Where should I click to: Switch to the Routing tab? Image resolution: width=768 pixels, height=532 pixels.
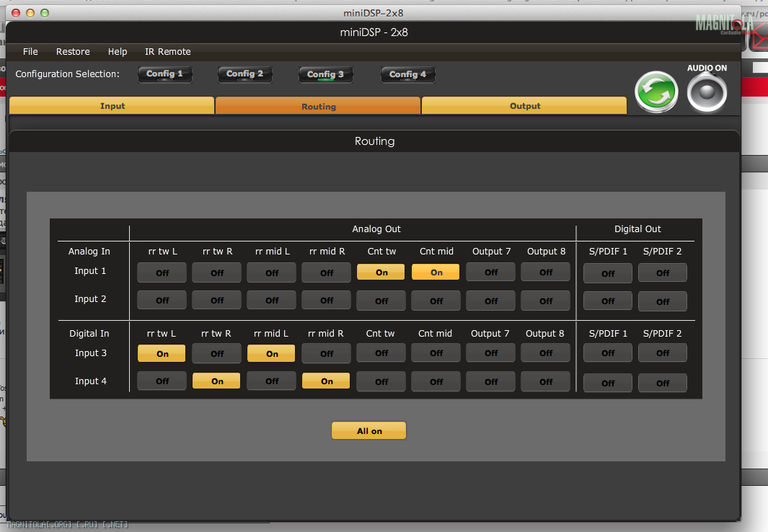318,106
